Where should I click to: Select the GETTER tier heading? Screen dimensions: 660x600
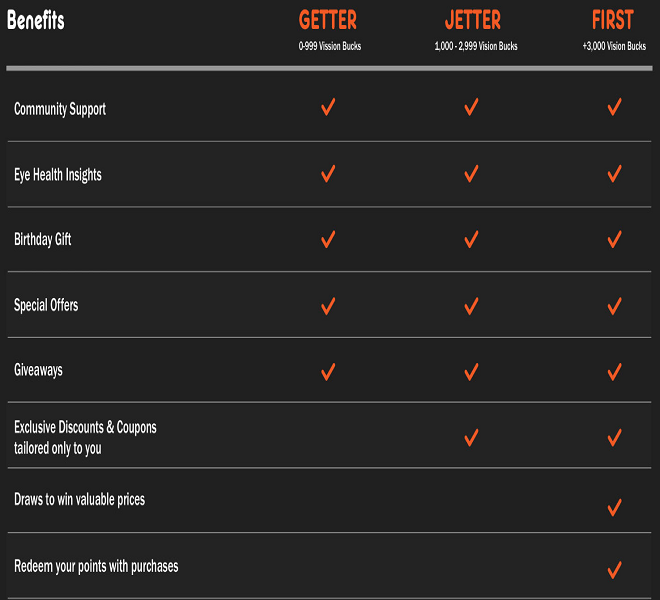[328, 21]
